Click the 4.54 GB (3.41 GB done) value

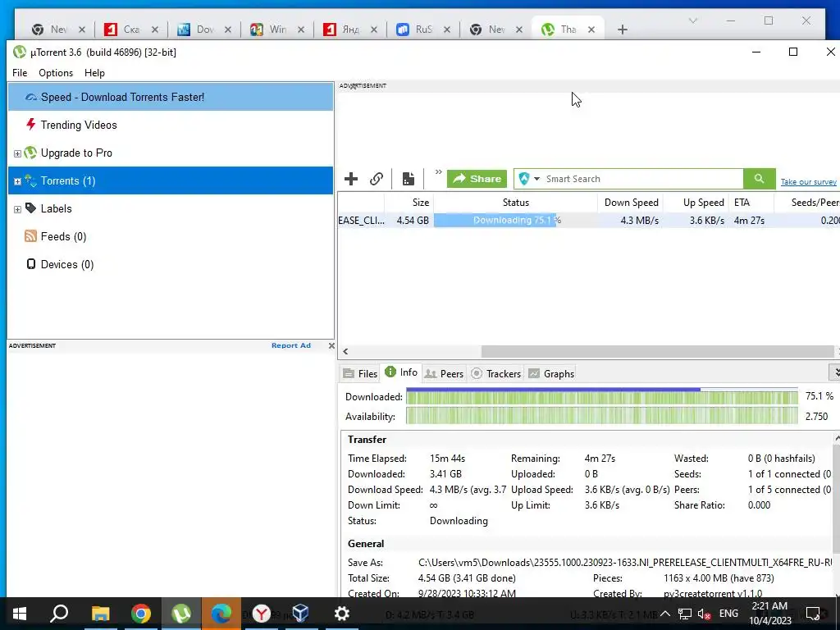(467, 578)
